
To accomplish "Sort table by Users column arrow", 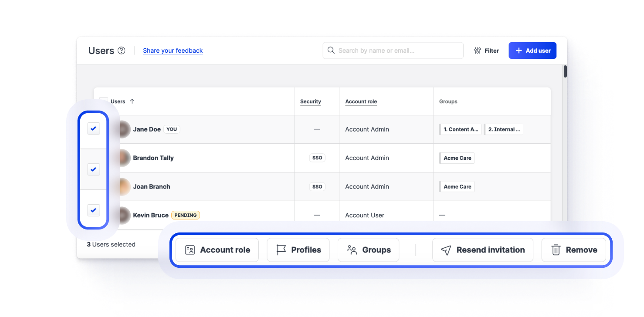I will (132, 101).
